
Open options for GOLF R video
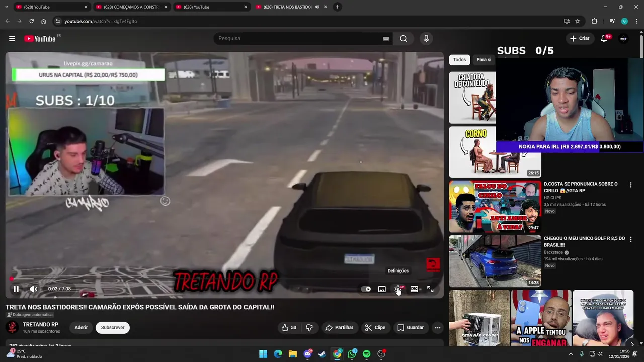[631, 240]
